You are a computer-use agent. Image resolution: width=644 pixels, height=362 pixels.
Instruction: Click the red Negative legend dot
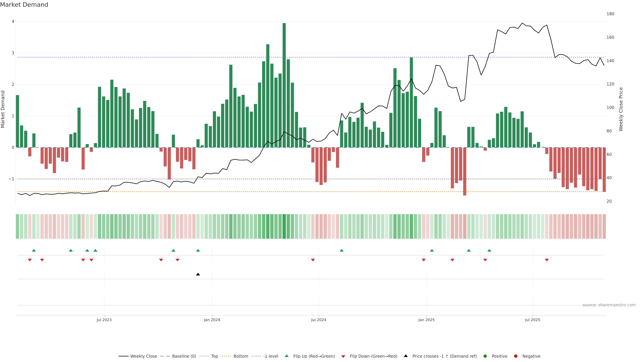[x=516, y=356]
